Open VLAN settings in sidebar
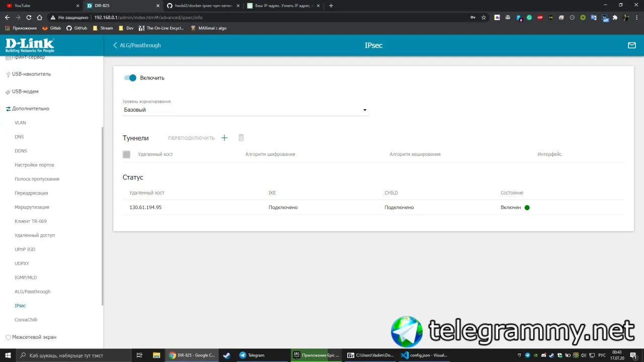 point(20,123)
